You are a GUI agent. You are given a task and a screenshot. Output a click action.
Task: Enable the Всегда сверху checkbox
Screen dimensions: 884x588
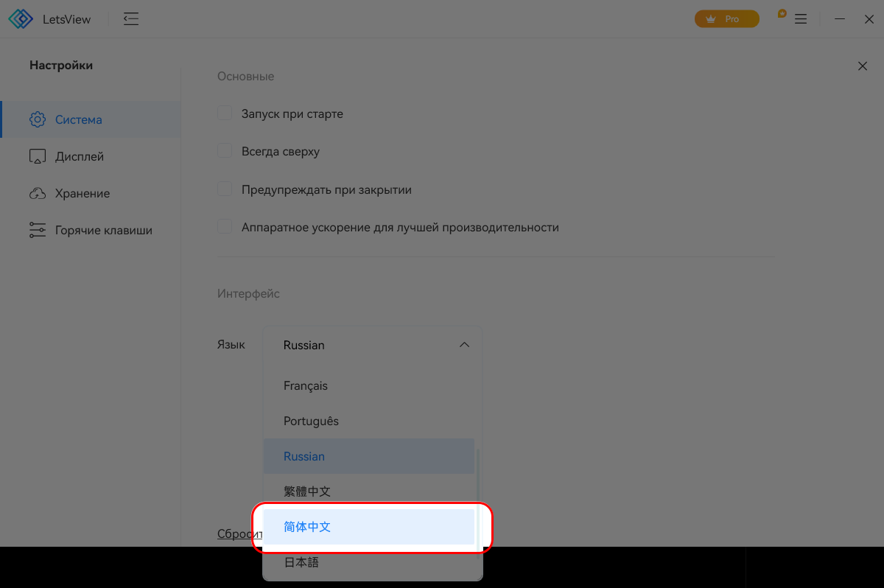click(225, 151)
